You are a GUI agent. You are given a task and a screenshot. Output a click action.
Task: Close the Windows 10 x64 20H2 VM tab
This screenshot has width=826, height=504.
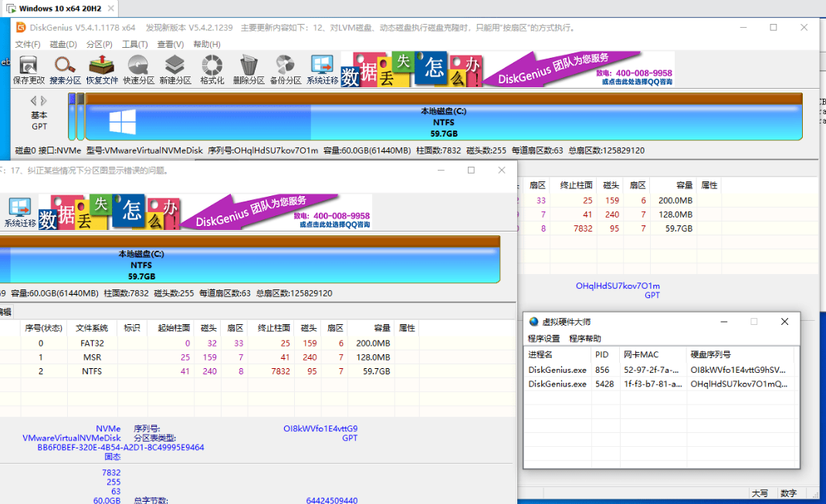click(x=110, y=8)
